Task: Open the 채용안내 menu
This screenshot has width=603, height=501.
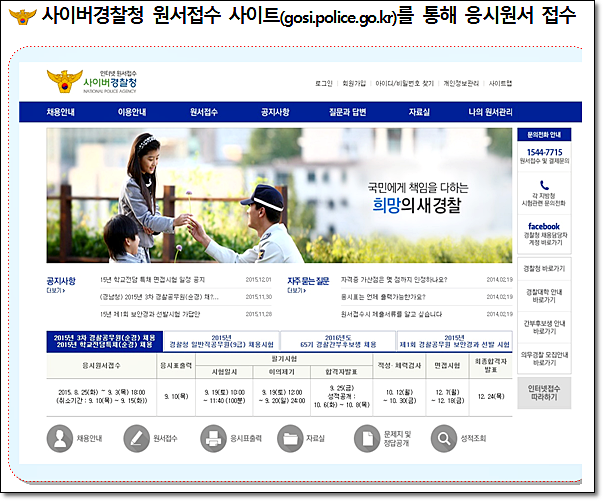Action: point(61,112)
